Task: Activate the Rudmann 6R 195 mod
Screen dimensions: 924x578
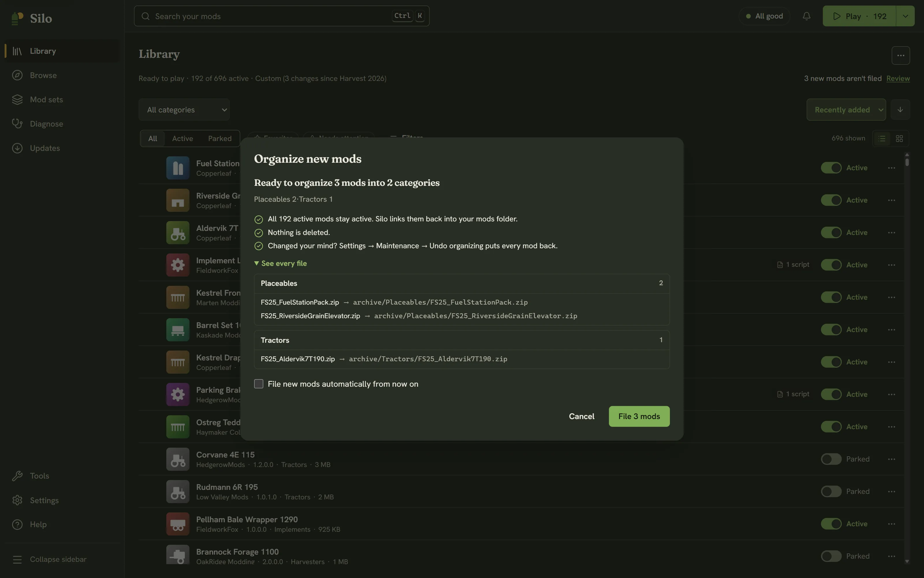Action: point(831,492)
